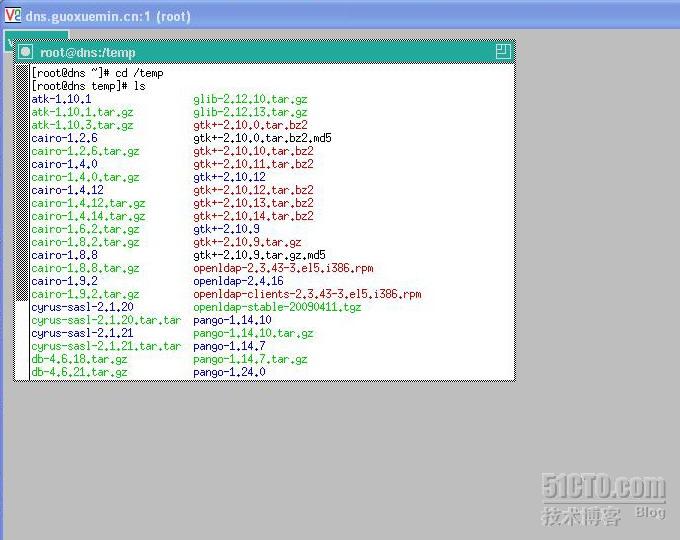The width and height of the screenshot is (680, 540).
Task: Select file atk-1.10.1.tar.gz
Action: (82, 112)
